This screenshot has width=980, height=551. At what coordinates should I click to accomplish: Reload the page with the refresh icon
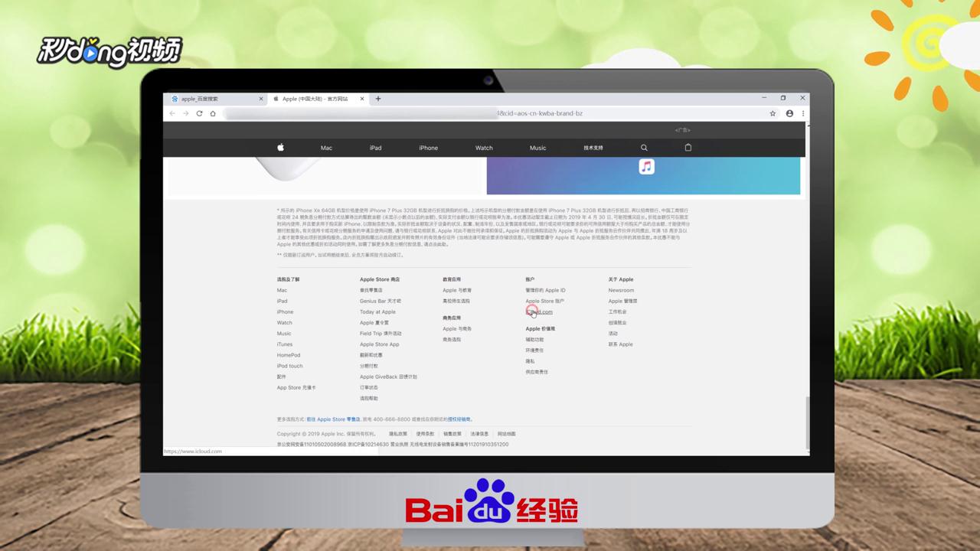click(x=199, y=113)
